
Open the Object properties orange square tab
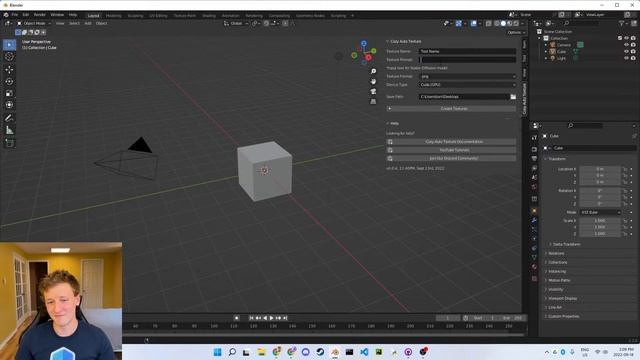coord(534,211)
